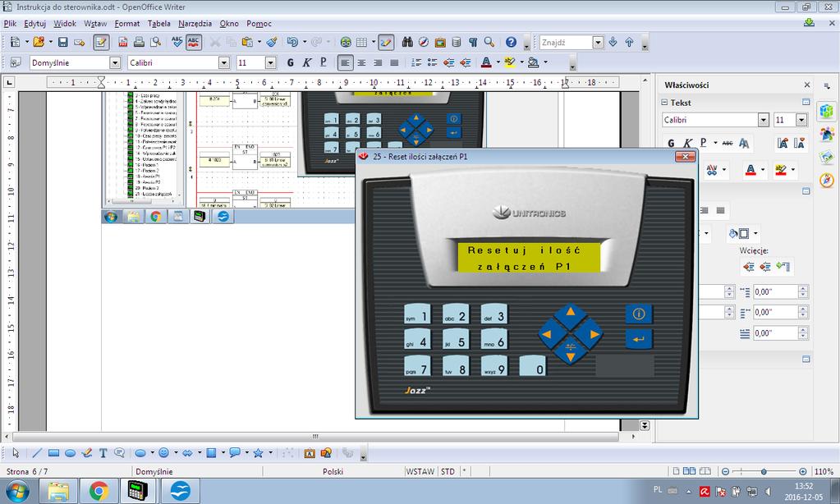The height and width of the screenshot is (504, 840).
Task: Print the document using the printer icon
Action: click(x=139, y=42)
